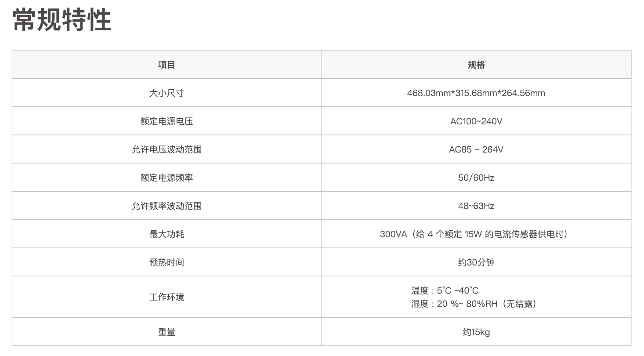The image size is (644, 356).
Task: Click the 工作环境 row label
Action: click(x=166, y=297)
